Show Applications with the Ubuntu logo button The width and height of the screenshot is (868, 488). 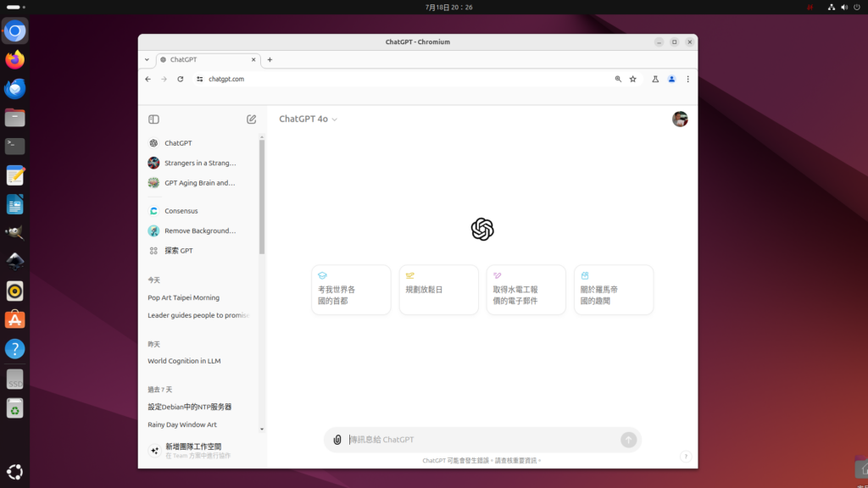click(15, 472)
